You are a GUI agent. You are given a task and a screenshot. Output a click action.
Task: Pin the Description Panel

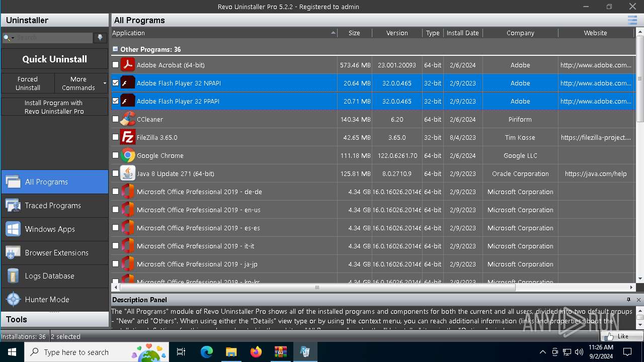[x=628, y=300]
